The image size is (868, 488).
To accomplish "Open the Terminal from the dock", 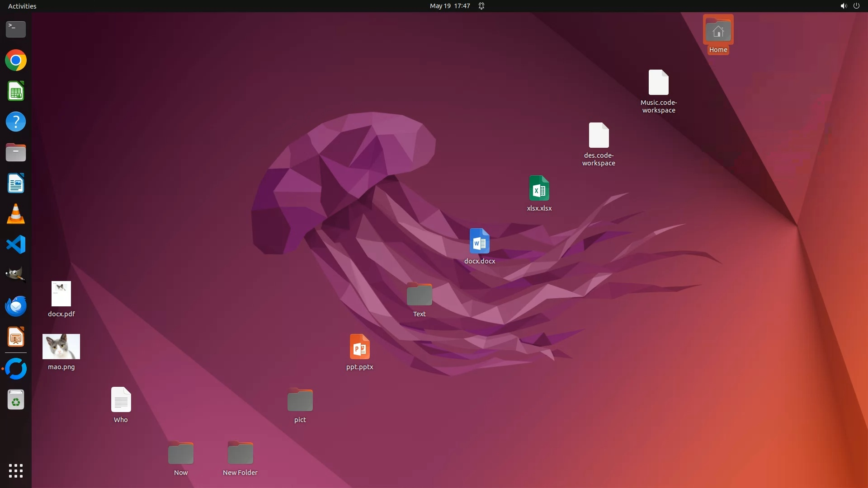I will 16,29.
